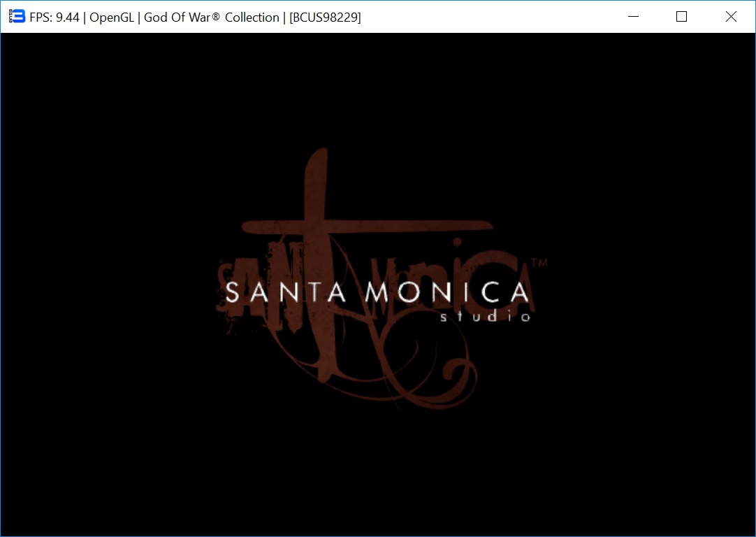756x537 pixels.
Task: Click the small 'studio' text
Action: click(x=486, y=317)
